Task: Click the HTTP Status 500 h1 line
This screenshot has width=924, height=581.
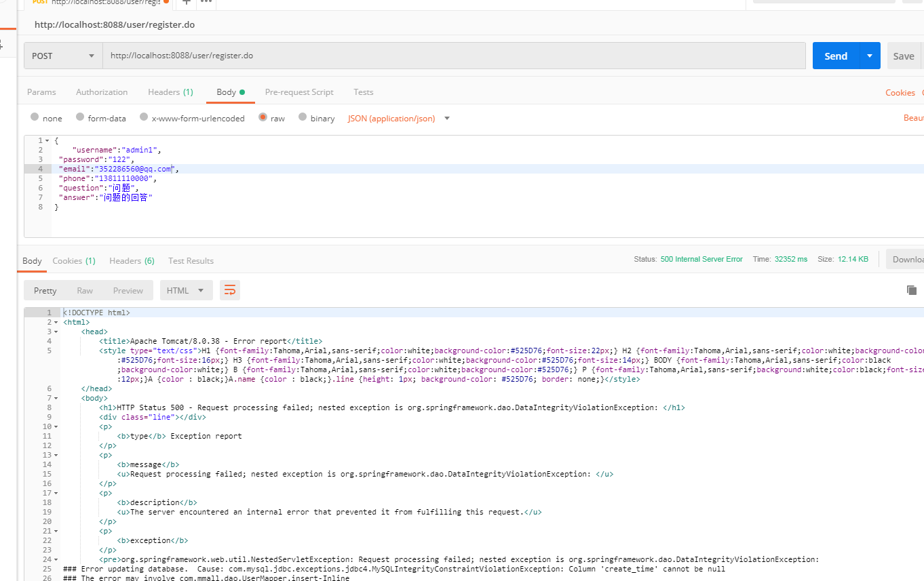Action: 392,407
